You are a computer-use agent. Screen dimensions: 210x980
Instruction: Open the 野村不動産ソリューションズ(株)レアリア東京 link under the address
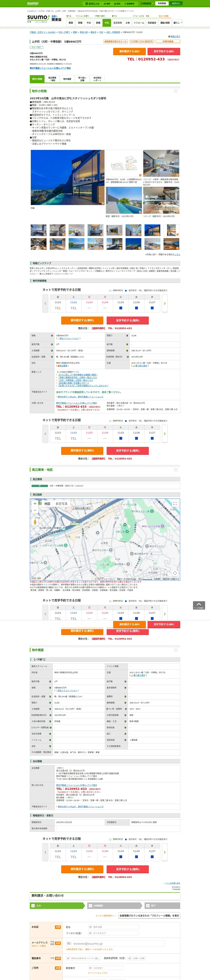(x=50, y=68)
